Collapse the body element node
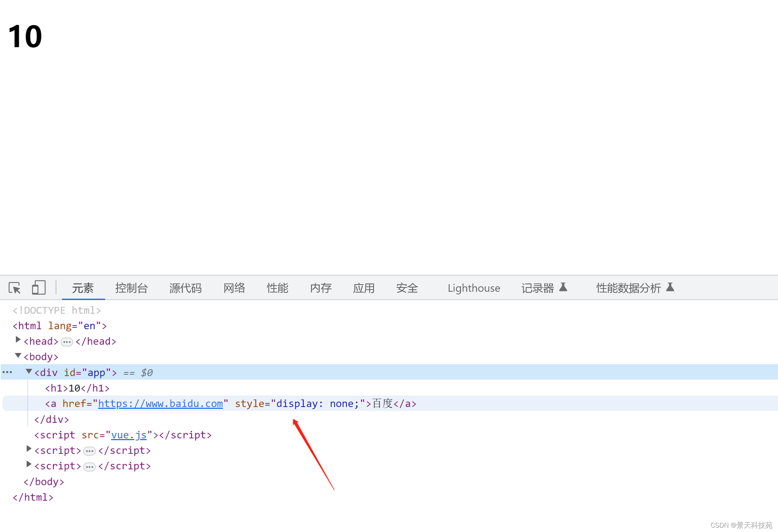This screenshot has width=778, height=532. click(18, 356)
